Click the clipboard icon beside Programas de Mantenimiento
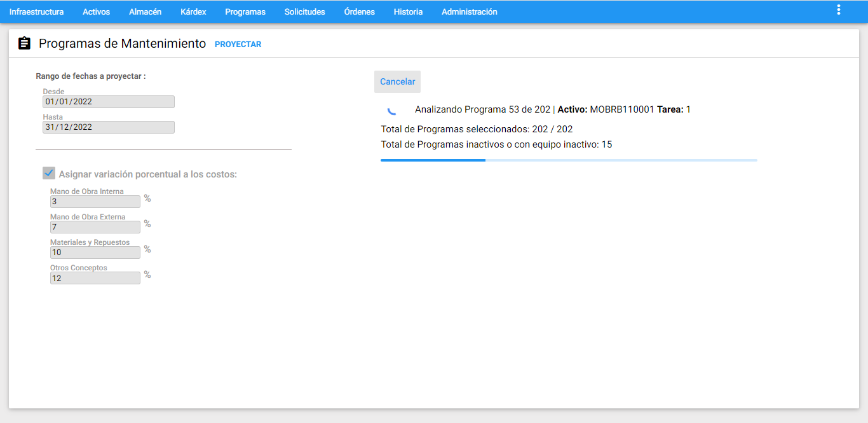Image resolution: width=868 pixels, height=423 pixels. 24,43
